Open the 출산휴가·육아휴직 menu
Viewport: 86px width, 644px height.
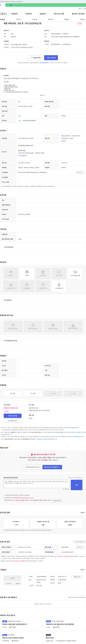[x=78, y=14]
